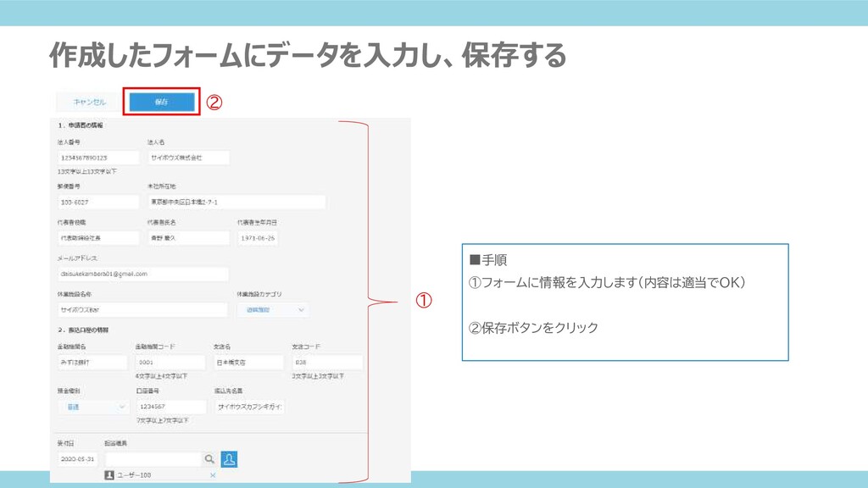Viewport: 868px width, 488px height.
Task: Click the 代表者氏名 input field
Action: pyautogui.click(x=188, y=238)
